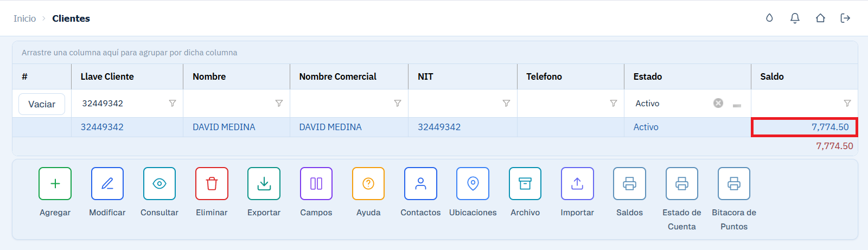Click the Agregar plus icon
Screen dimensions: 868x250
(x=55, y=184)
